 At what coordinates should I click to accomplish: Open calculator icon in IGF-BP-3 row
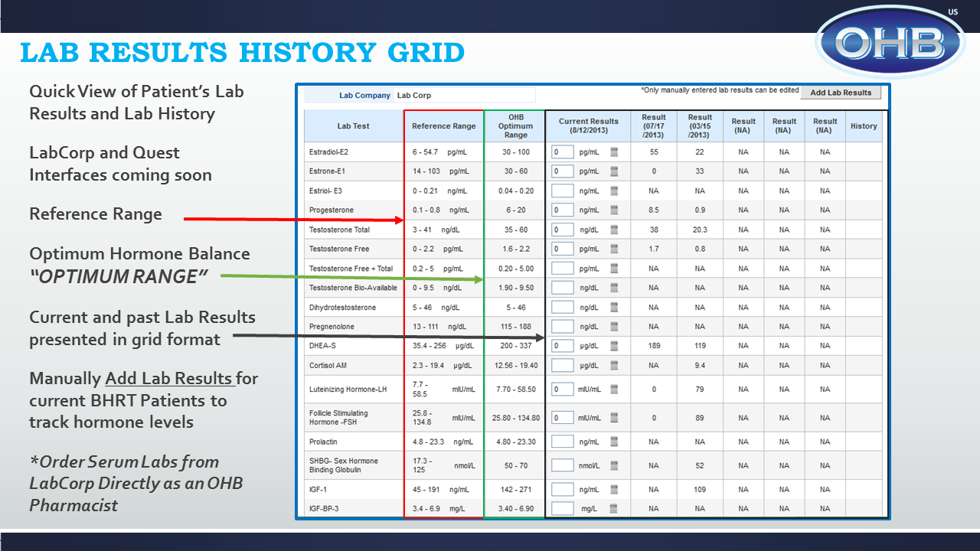(x=614, y=509)
